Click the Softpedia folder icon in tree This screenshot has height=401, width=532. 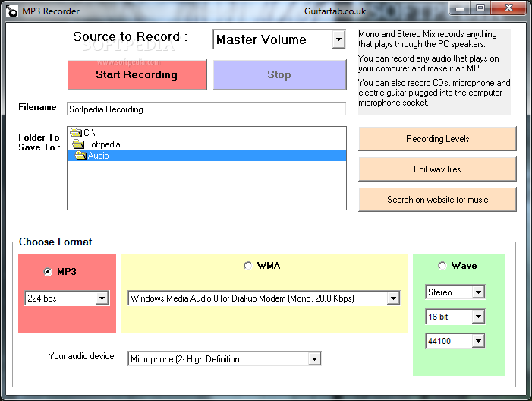[x=78, y=144]
